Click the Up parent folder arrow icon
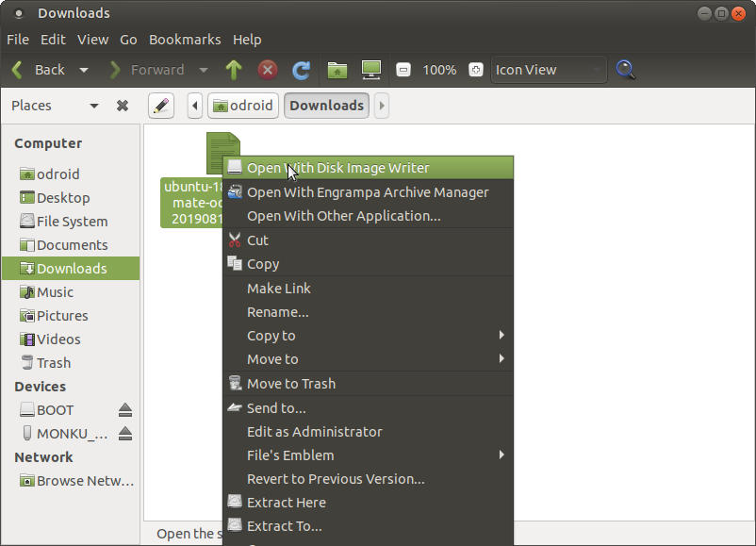The image size is (756, 546). coord(234,70)
